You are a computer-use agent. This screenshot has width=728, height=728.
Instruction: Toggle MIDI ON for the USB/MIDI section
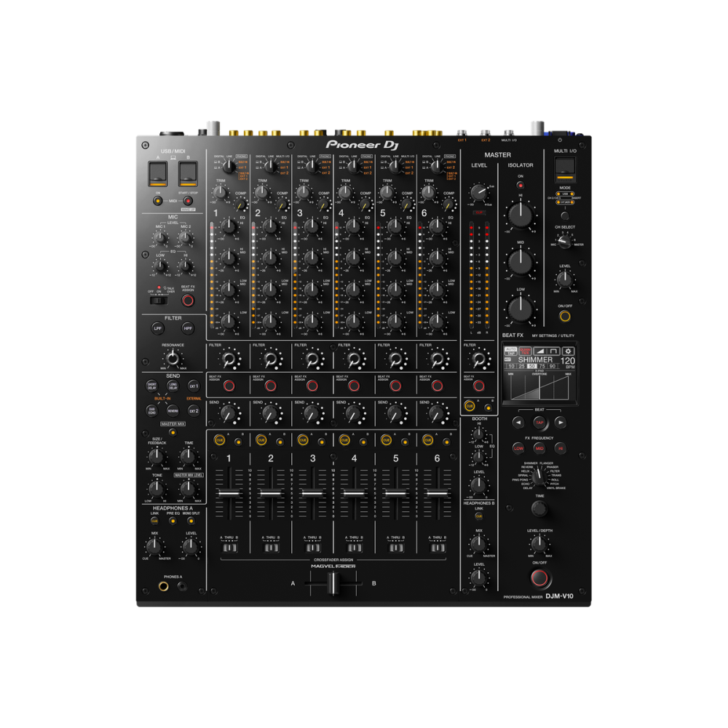(158, 201)
